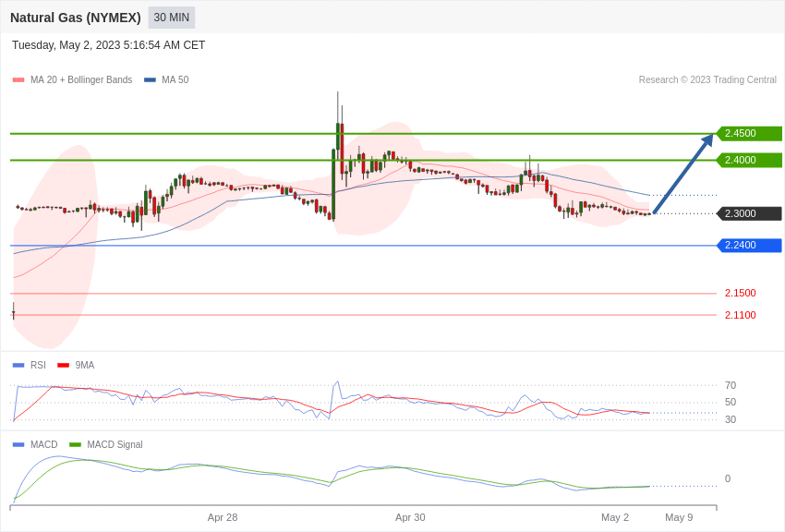The height and width of the screenshot is (532, 785).
Task: Click the RSI 50 axis value
Action: coord(731,403)
